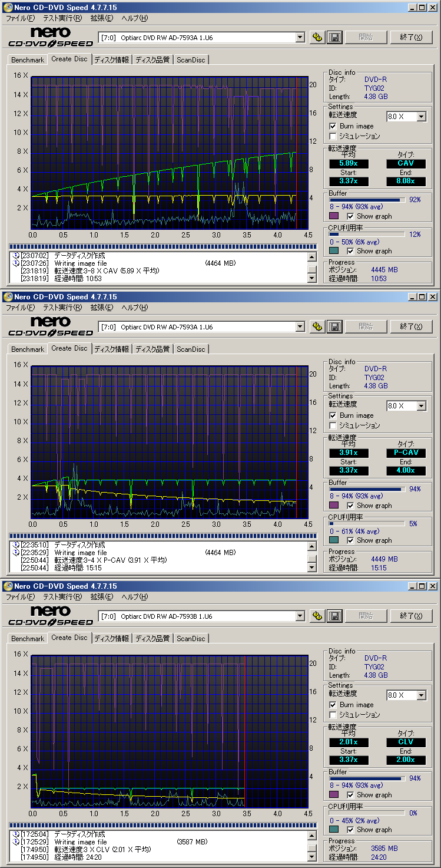Open the 8.0 X speed dropdown in the CAV window
This screenshot has width=441, height=868.
coord(421,117)
